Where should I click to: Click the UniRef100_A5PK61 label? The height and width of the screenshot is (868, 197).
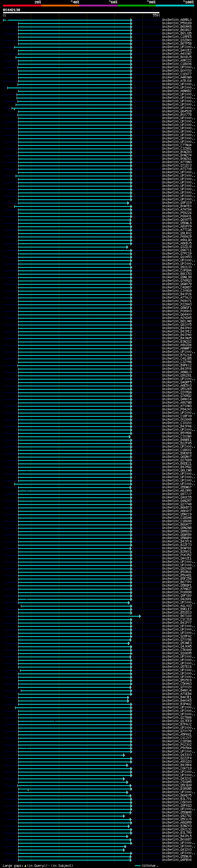click(177, 735)
